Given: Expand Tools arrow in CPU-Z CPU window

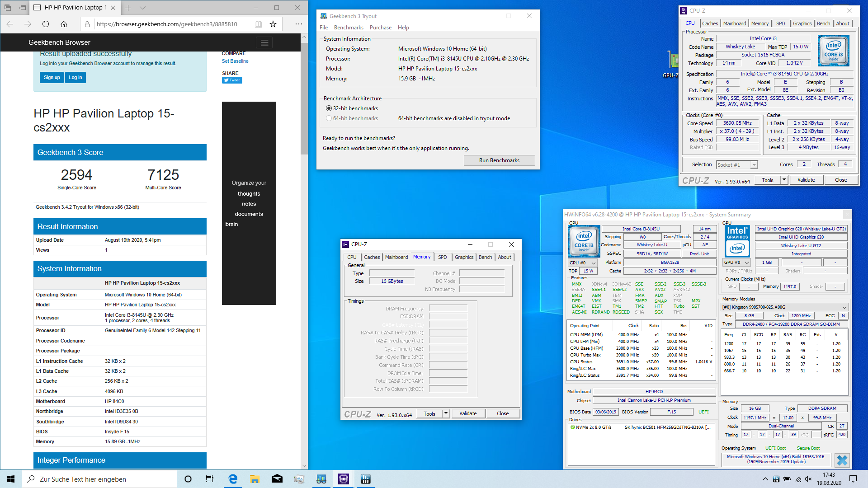Looking at the screenshot, I should click(x=784, y=180).
